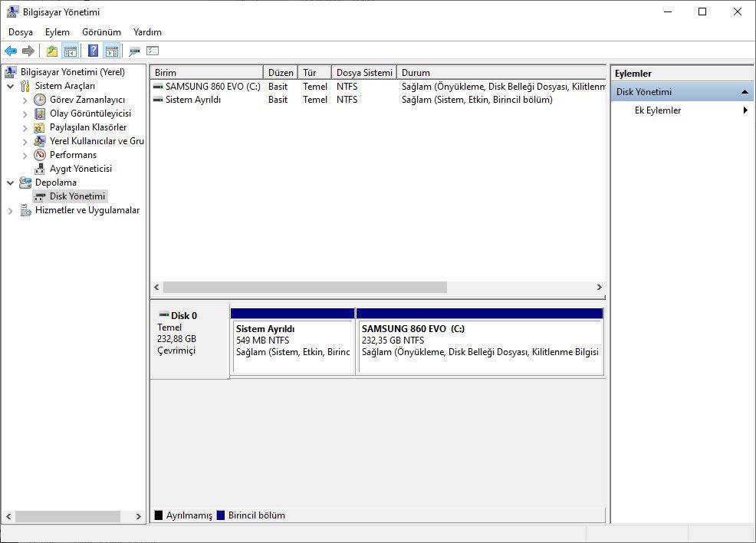Click the Olay Görüntüleyicisi icon
Viewport: 756px width, 543px height.
click(x=40, y=114)
